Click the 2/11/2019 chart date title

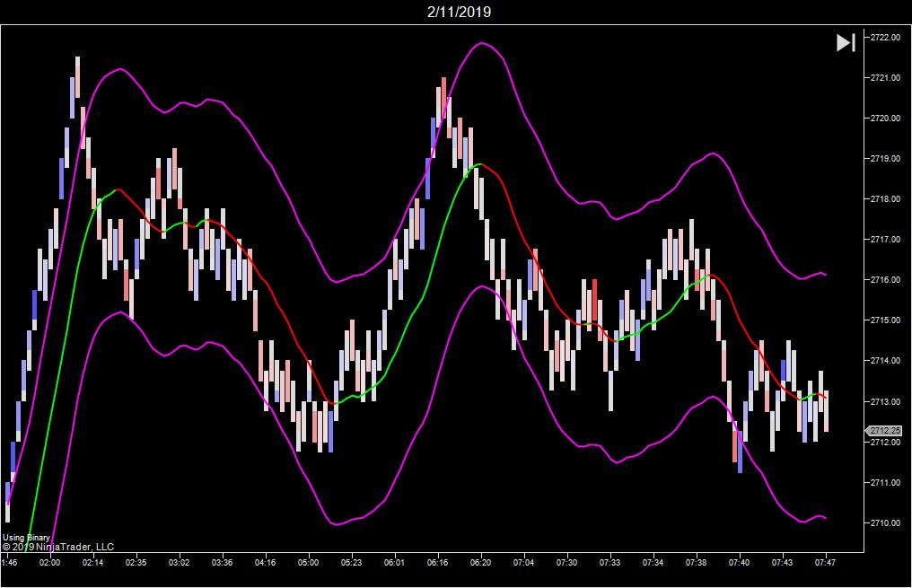tap(459, 12)
